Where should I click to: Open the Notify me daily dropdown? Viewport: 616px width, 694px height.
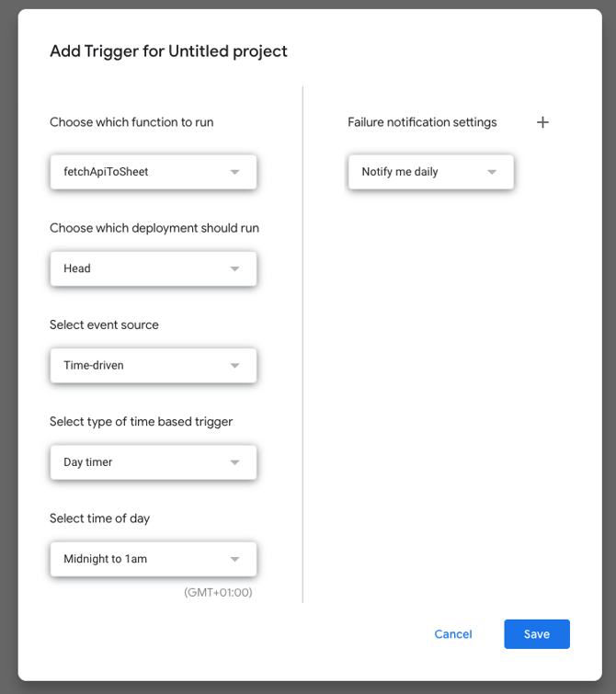coord(430,172)
